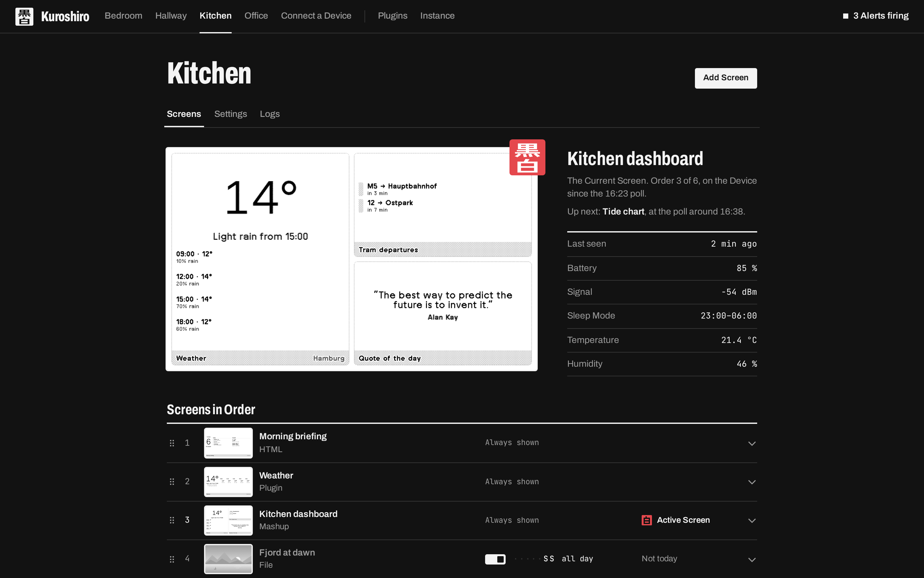Click the Battery 85 % value
924x578 pixels.
(747, 268)
